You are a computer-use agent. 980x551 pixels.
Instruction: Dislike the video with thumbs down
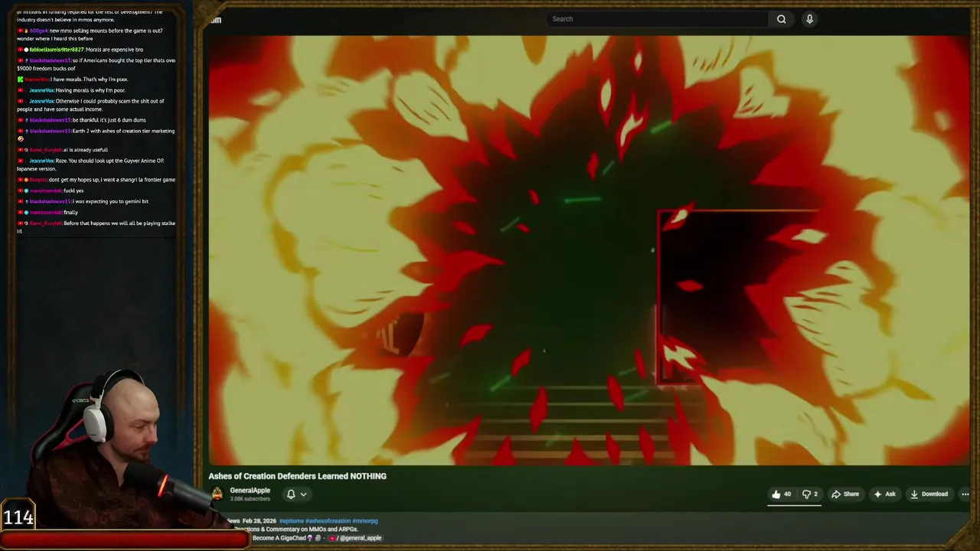pos(809,494)
